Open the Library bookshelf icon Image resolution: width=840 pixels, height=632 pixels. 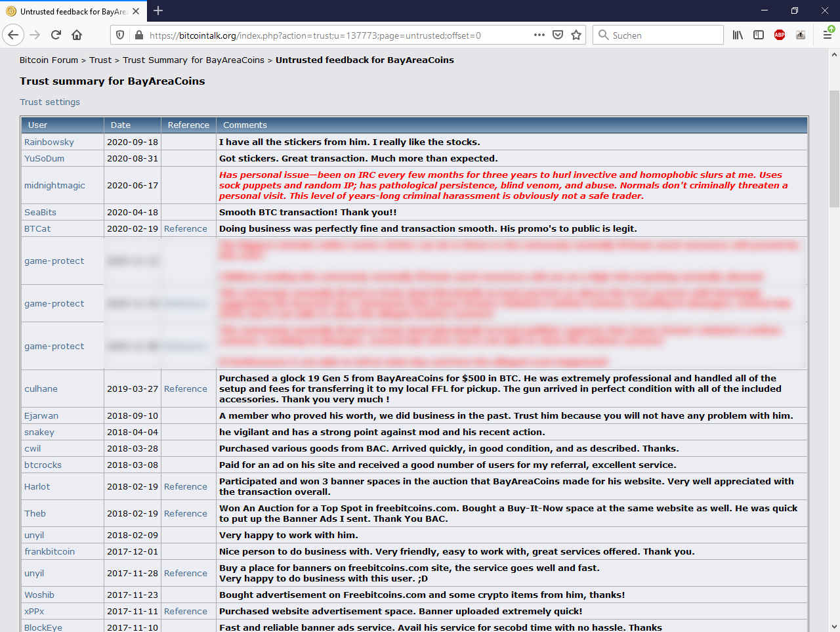point(738,35)
